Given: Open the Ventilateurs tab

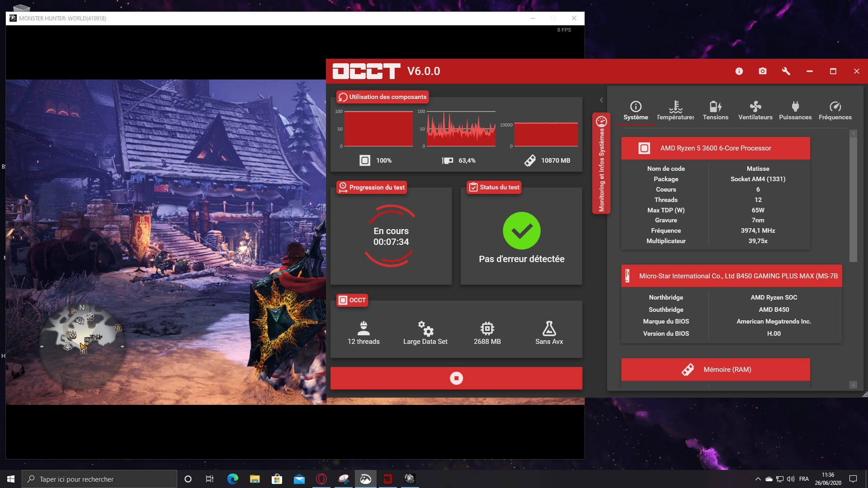Looking at the screenshot, I should coord(755,111).
